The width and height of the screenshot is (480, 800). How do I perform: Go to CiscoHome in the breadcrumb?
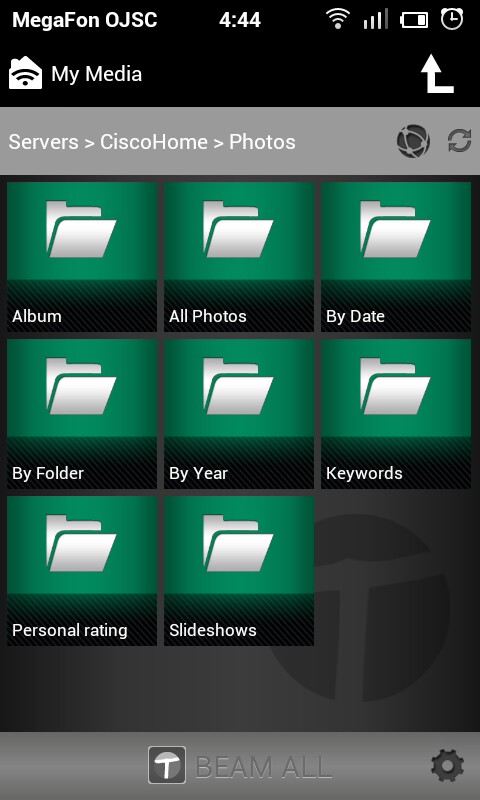pos(154,142)
